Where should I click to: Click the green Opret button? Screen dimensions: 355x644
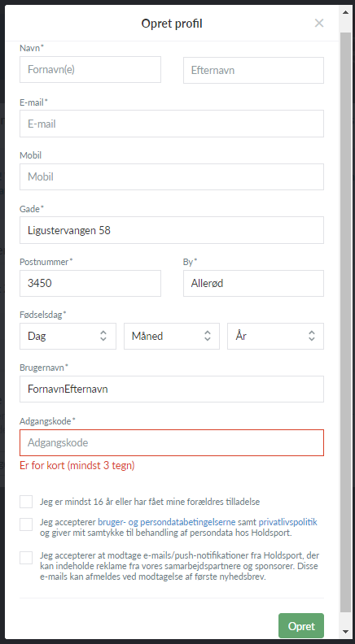pyautogui.click(x=301, y=626)
